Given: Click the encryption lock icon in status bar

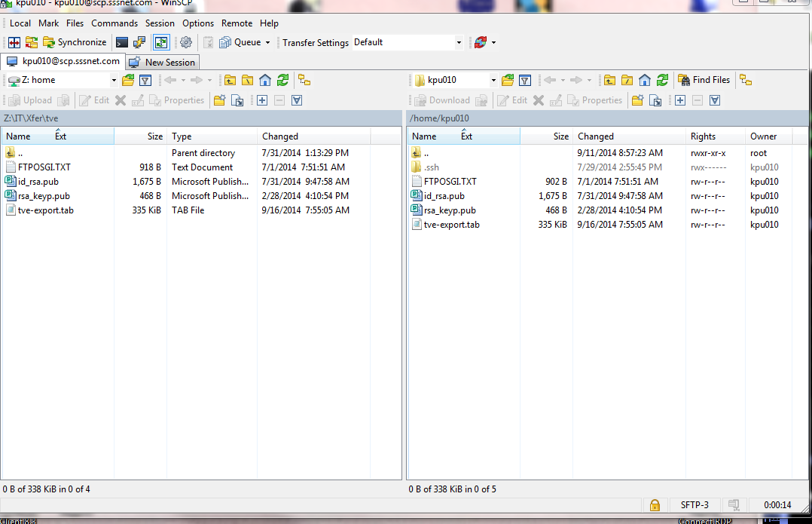Looking at the screenshot, I should (x=655, y=504).
